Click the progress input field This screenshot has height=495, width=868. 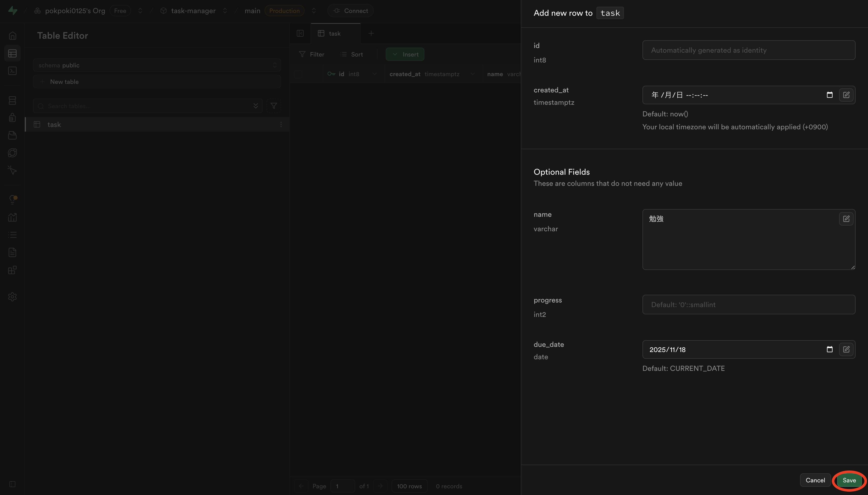pyautogui.click(x=749, y=305)
